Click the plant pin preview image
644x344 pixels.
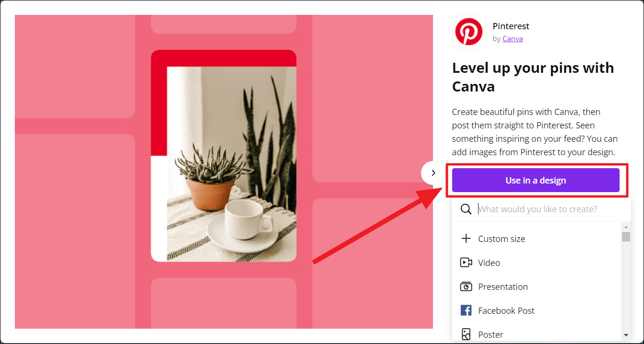(224, 156)
